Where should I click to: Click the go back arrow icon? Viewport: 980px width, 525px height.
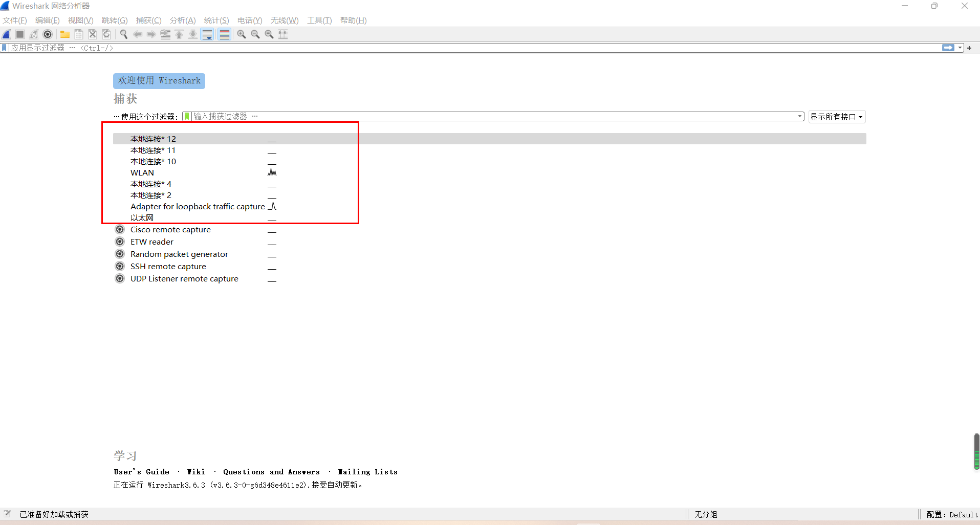tap(138, 34)
